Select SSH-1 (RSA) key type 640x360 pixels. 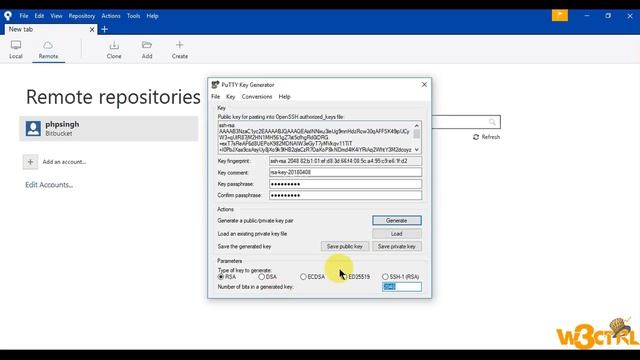[385, 277]
